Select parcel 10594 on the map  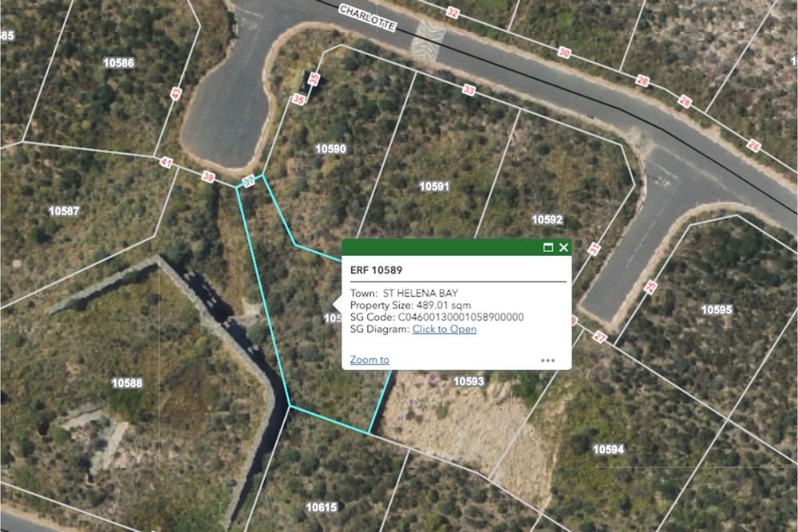pos(608,450)
